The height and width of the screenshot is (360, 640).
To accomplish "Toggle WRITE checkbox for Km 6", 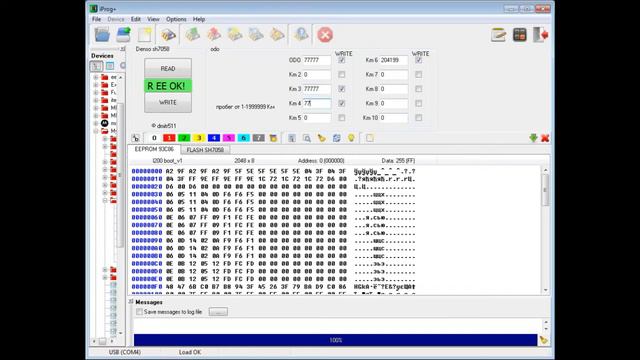I will (x=418, y=60).
